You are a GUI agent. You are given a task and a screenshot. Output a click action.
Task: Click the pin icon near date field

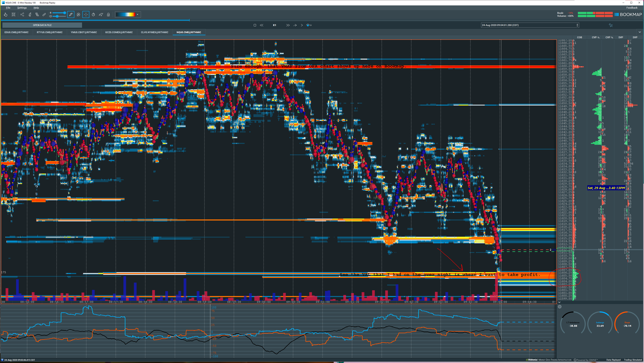(611, 25)
